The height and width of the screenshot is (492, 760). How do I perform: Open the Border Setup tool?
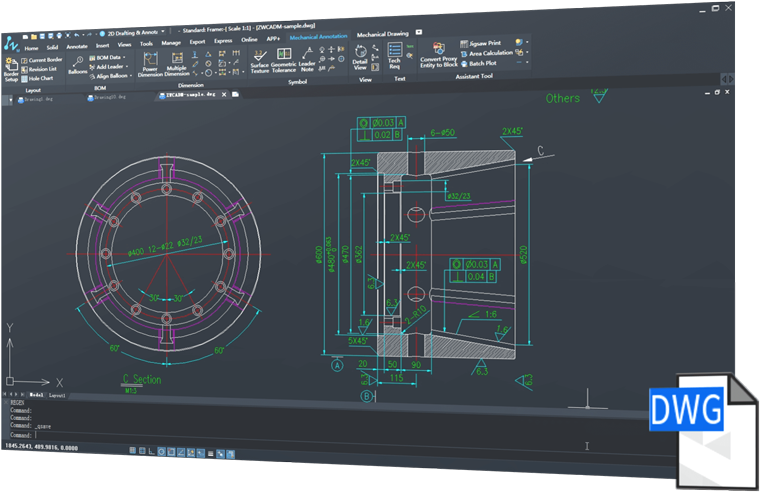[x=12, y=72]
